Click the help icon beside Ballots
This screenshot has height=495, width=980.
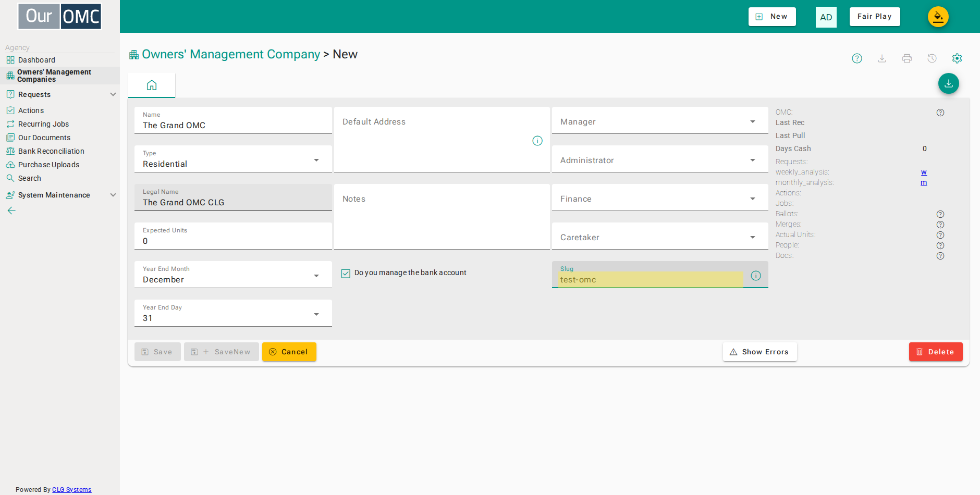940,214
